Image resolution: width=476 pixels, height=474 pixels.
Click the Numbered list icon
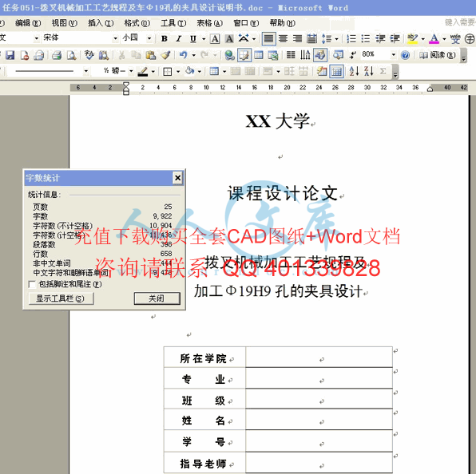(x=351, y=39)
